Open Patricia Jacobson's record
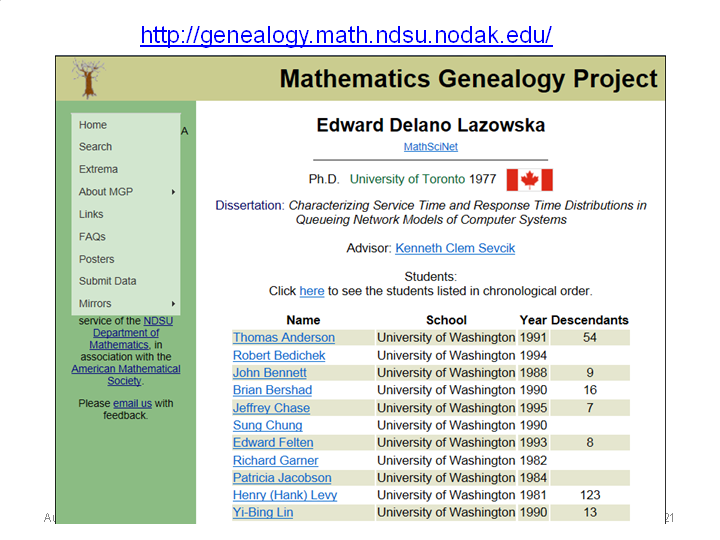Screen dimensions: 720x540 pyautogui.click(x=282, y=478)
